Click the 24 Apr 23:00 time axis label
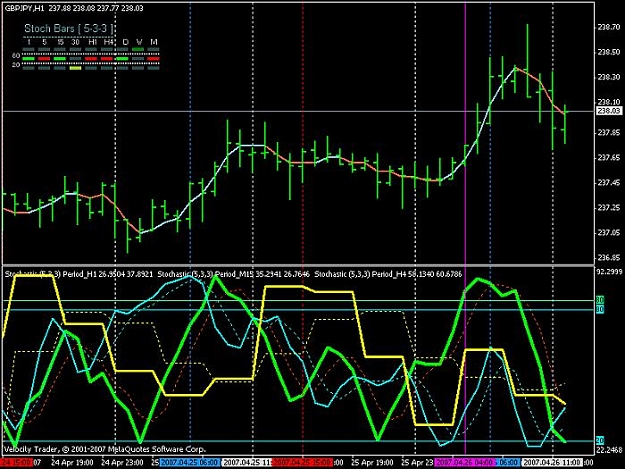 [122, 463]
